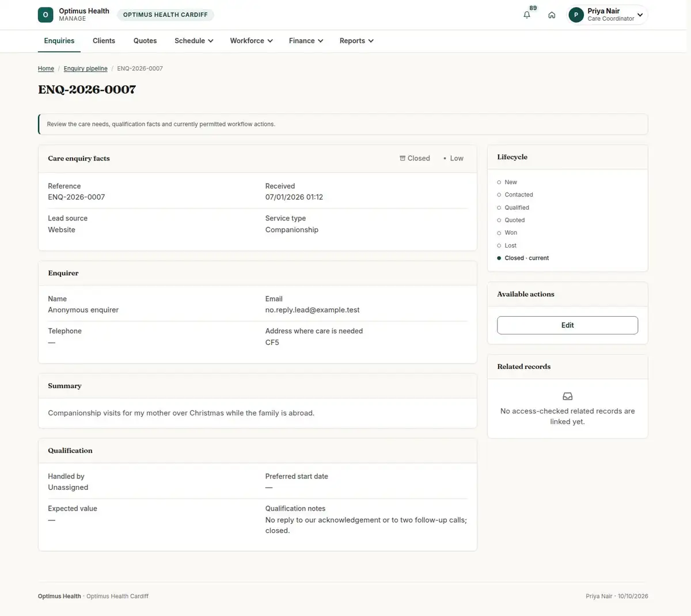Go to the home icon in header
This screenshot has height=616, width=691.
[552, 15]
